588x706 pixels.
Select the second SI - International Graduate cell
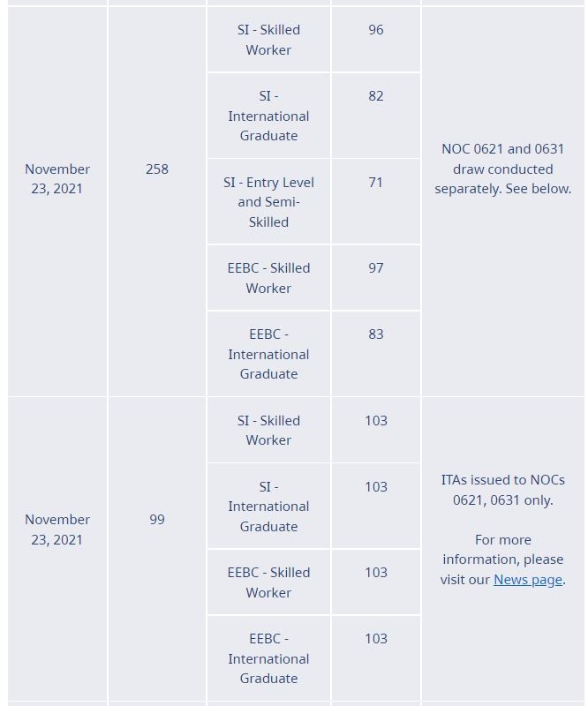[x=268, y=506]
